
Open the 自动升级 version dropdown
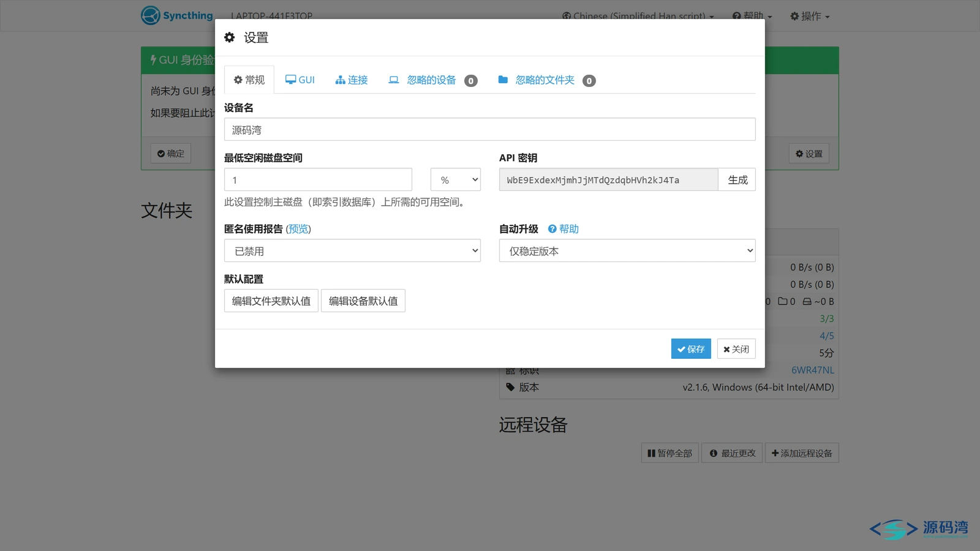[627, 251]
